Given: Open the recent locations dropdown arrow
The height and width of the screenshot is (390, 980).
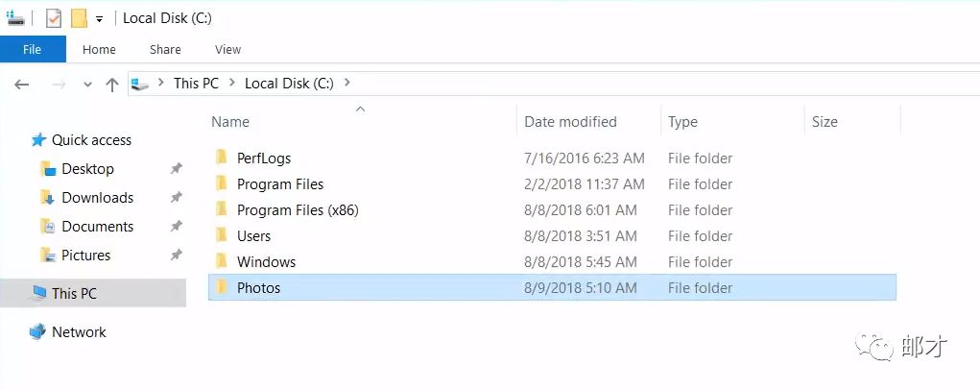Looking at the screenshot, I should coord(87,85).
